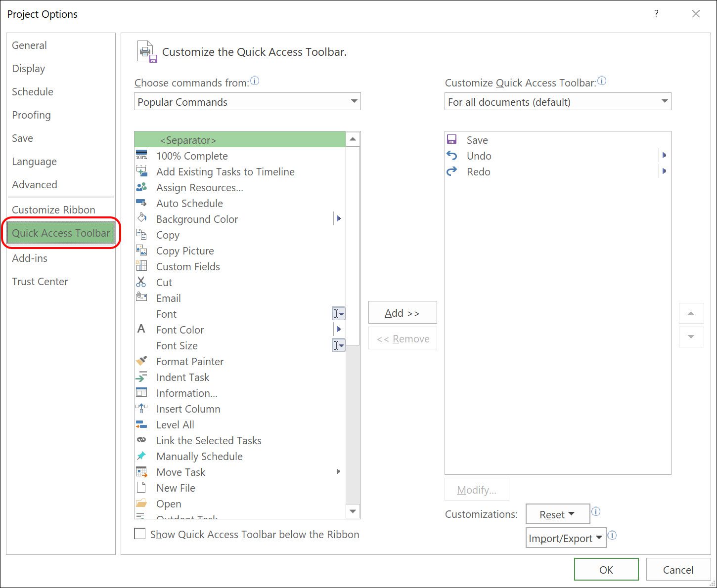The width and height of the screenshot is (717, 588).
Task: Open the For all documents (default) dropdown
Action: (558, 102)
